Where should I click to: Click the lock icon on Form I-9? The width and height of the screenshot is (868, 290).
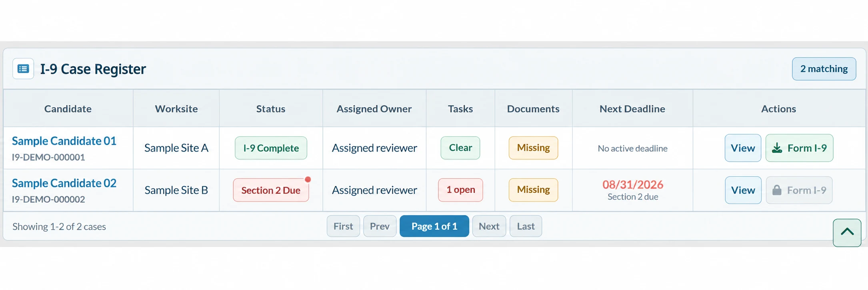[777, 190]
